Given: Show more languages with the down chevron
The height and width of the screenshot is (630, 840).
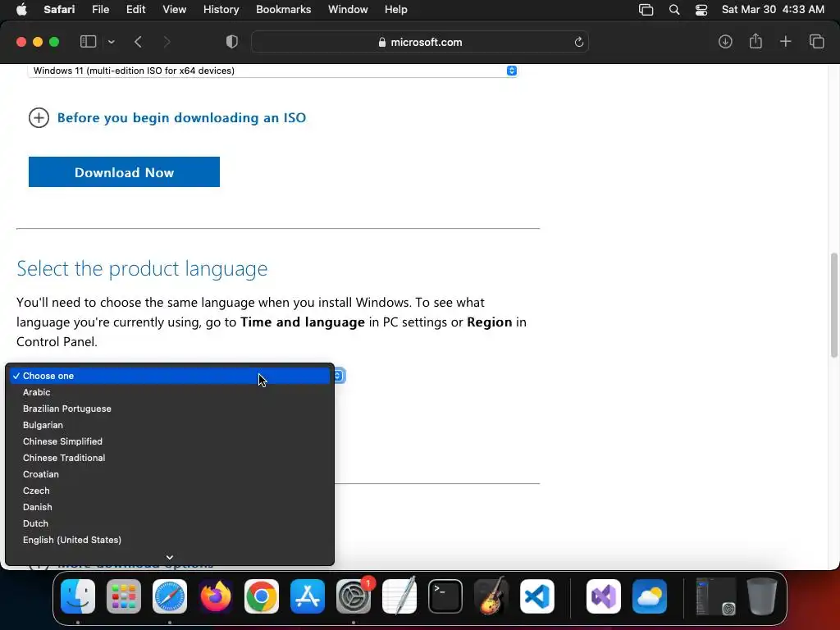Looking at the screenshot, I should [170, 557].
